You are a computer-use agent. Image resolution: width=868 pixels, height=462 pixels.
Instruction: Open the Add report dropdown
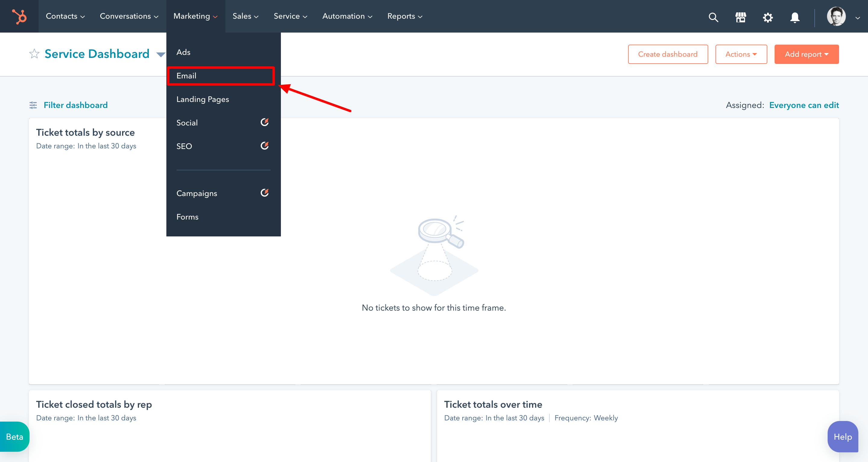[806, 54]
